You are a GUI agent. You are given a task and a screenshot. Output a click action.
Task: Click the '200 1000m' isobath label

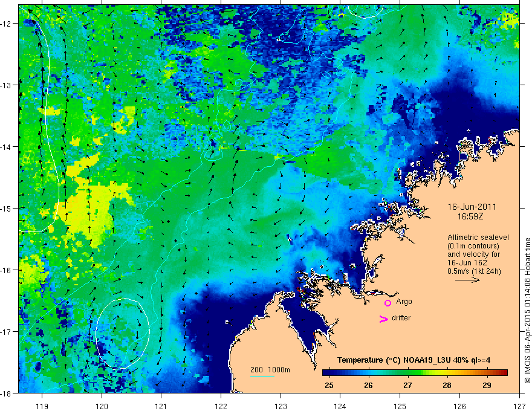[270, 370]
